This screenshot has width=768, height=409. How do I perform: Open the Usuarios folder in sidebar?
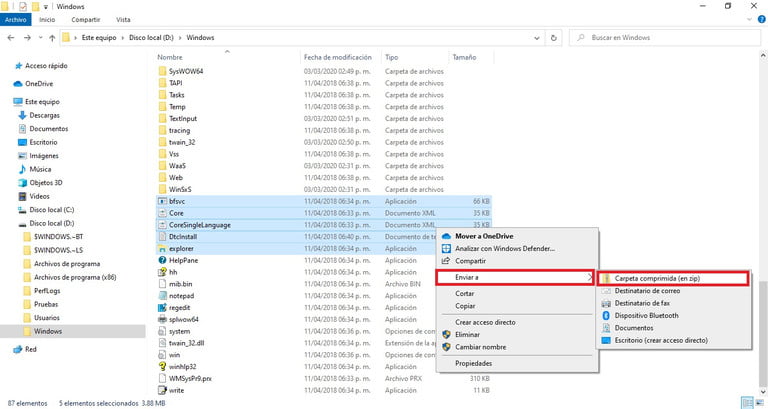click(x=47, y=318)
